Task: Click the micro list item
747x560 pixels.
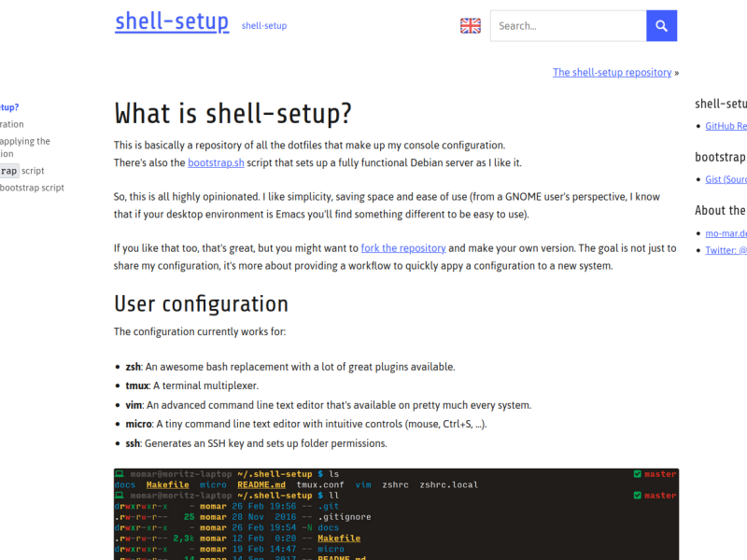Action: (306, 424)
